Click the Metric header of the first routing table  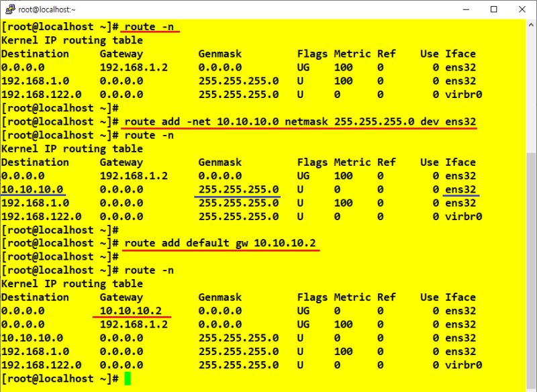coord(352,54)
